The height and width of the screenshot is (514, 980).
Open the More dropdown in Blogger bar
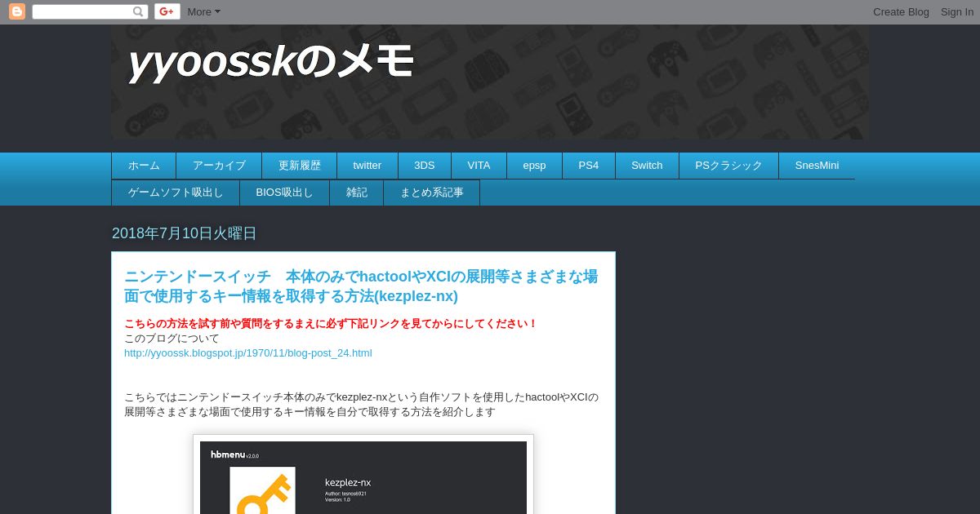click(203, 11)
